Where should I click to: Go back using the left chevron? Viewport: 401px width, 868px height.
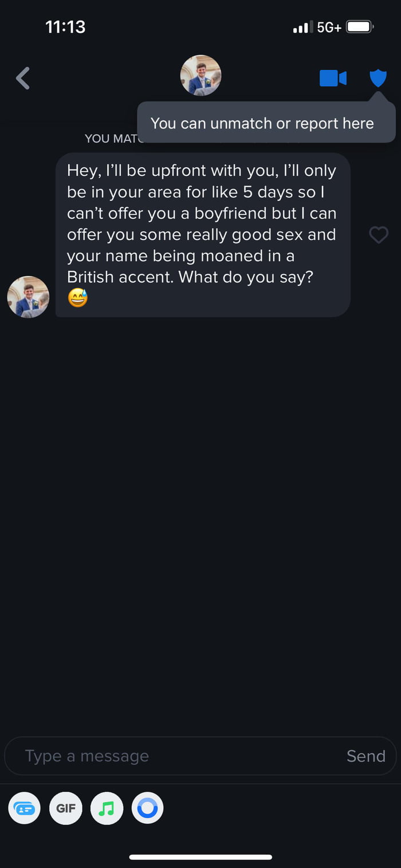(x=23, y=78)
